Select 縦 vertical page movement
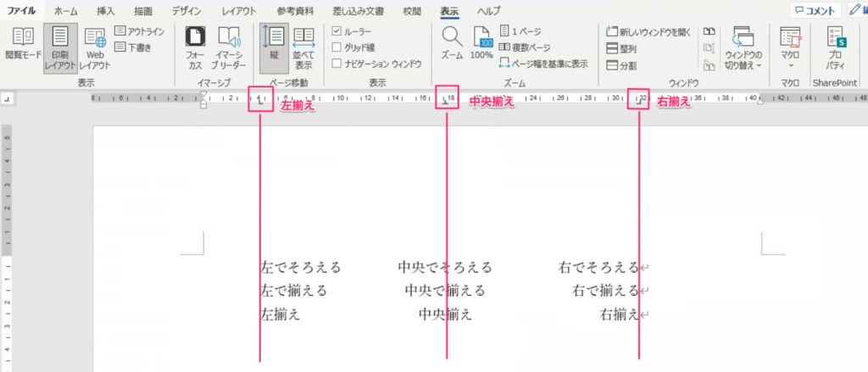Screen dimensions: 868x372 pyautogui.click(x=274, y=48)
